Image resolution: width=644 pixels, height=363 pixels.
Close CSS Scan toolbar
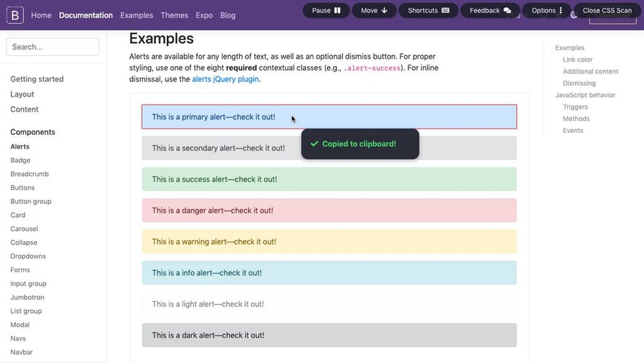607,11
